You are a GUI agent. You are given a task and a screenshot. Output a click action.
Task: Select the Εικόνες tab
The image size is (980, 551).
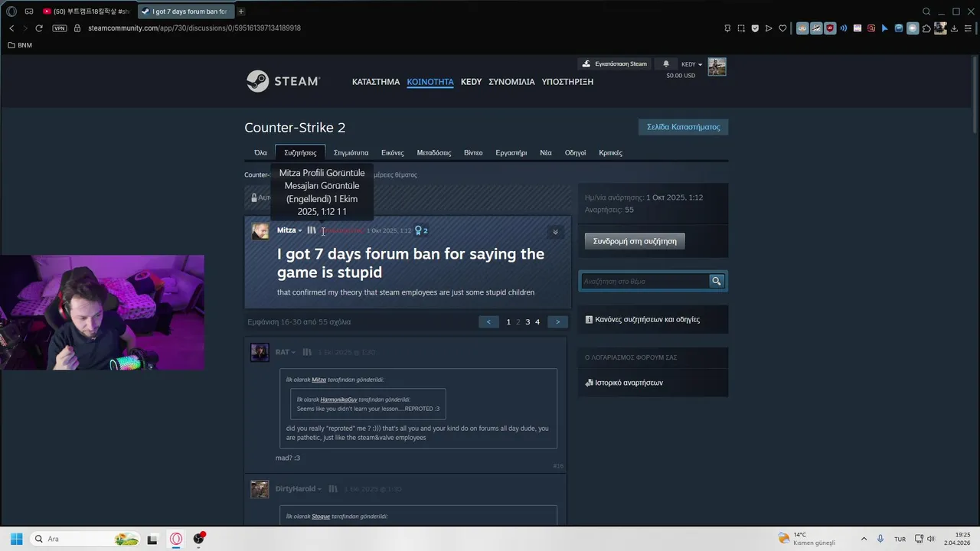393,153
